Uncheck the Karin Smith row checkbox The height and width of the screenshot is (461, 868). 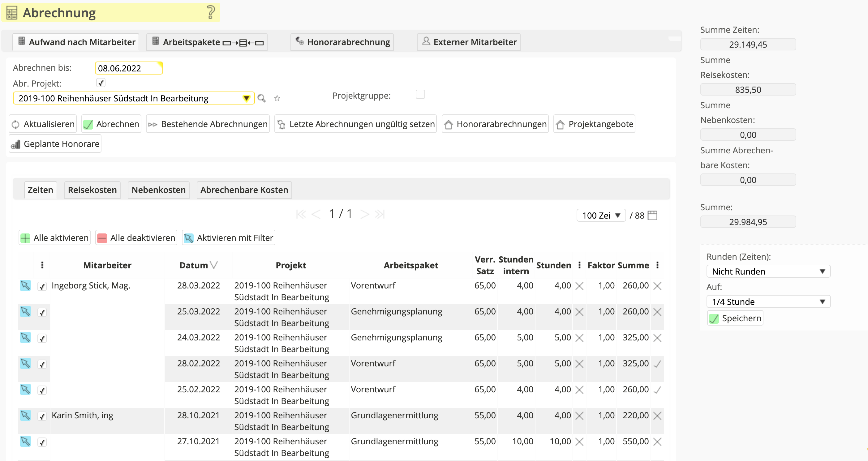tap(42, 416)
